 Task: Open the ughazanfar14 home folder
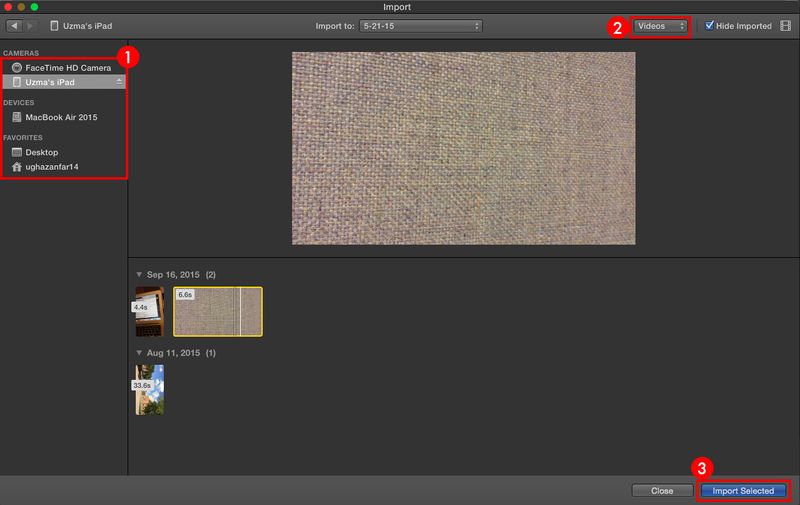point(50,167)
